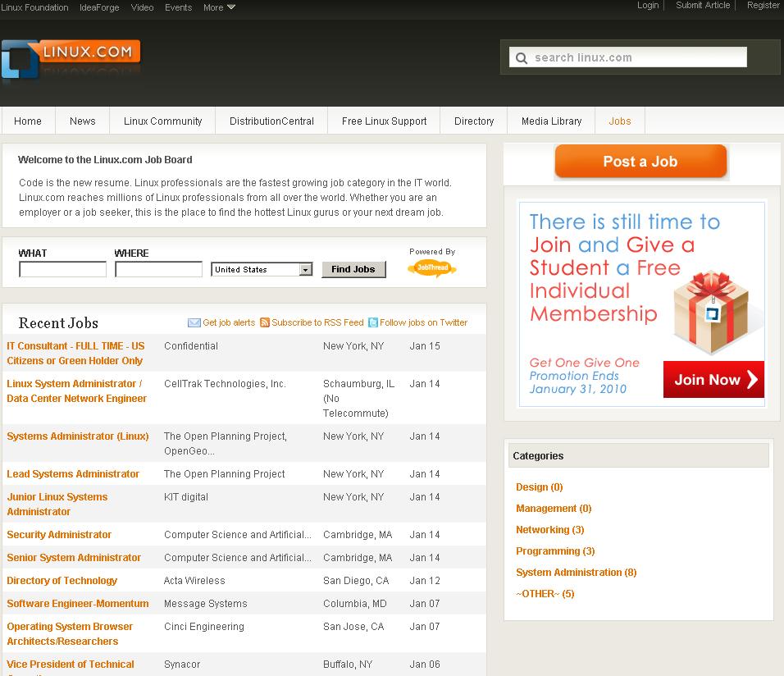The width and height of the screenshot is (784, 676).
Task: Click the Register link
Action: point(763,5)
